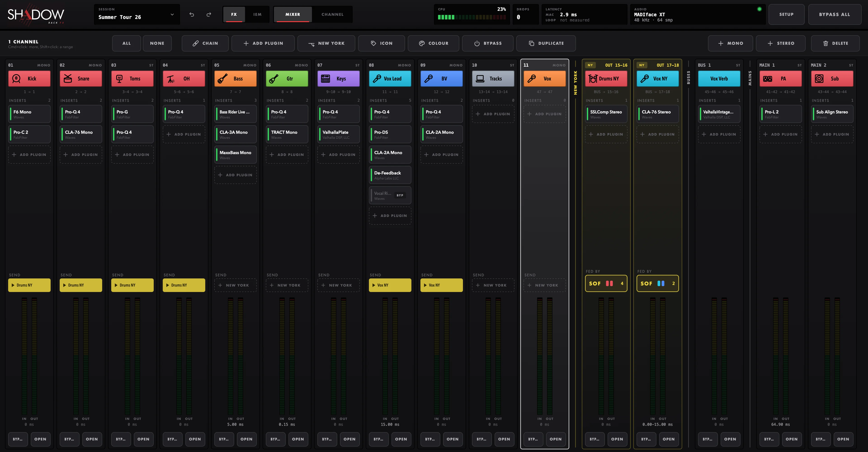Expand the Add Plugin menu in toolbar

point(263,43)
